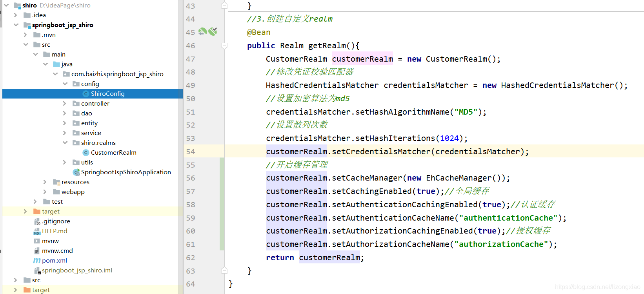This screenshot has width=644, height=294.
Task: Expand the test folder
Action: 35,202
